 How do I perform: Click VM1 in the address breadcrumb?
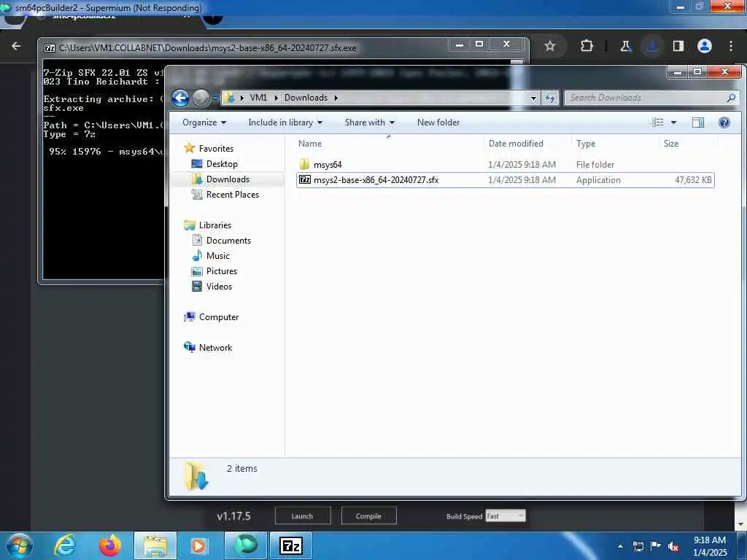pyautogui.click(x=258, y=98)
